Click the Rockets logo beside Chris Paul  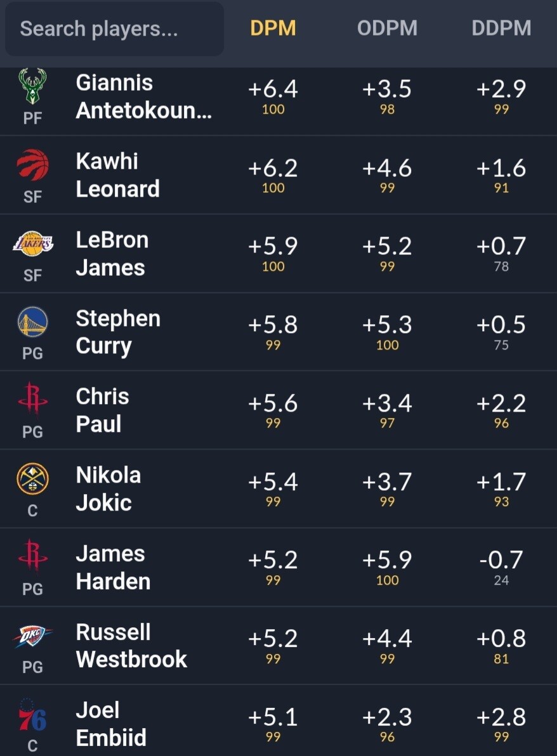(x=33, y=398)
